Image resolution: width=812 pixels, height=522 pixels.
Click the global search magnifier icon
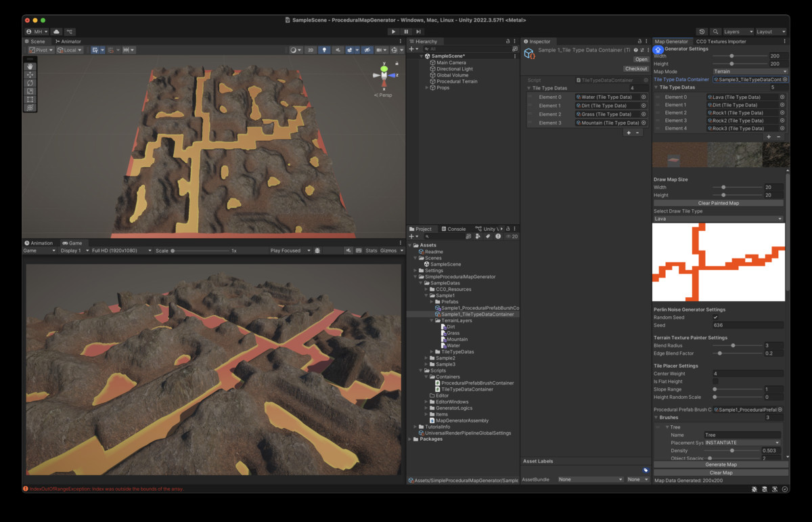714,32
